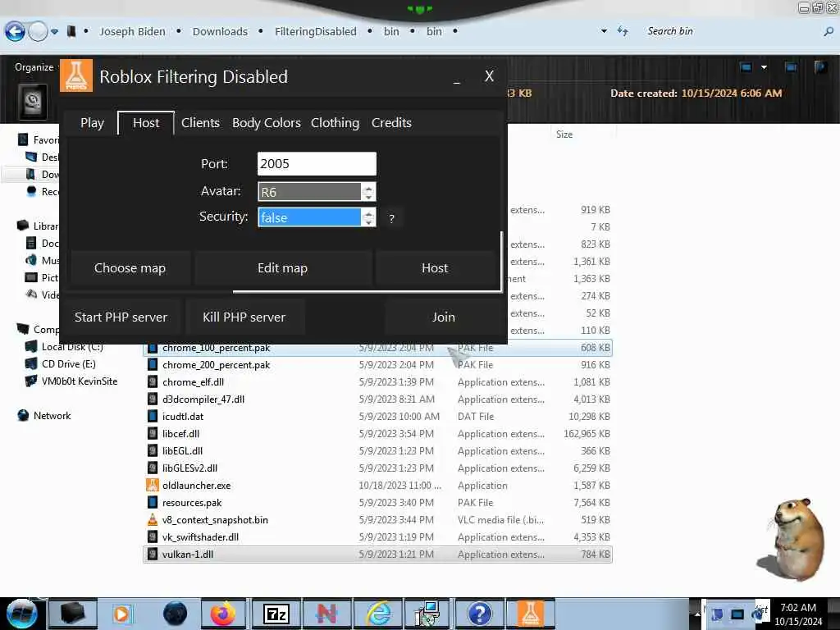Click chrome_elf.dll file icon
The height and width of the screenshot is (630, 840).
[153, 382]
